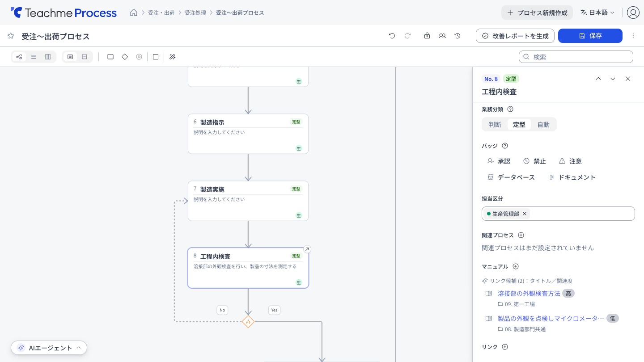Add a square group frame
644x362 pixels.
156,57
